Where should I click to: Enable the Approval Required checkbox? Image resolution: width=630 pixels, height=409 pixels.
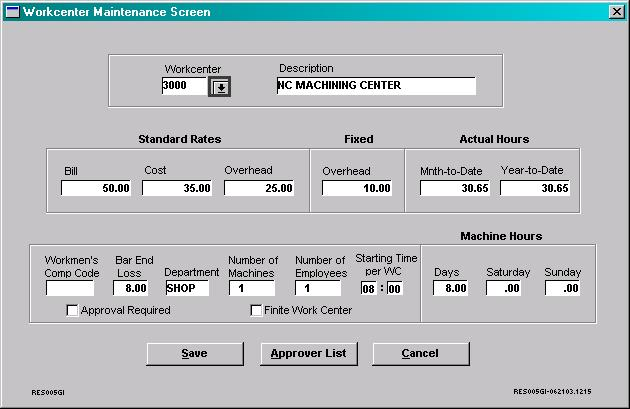pos(72,311)
